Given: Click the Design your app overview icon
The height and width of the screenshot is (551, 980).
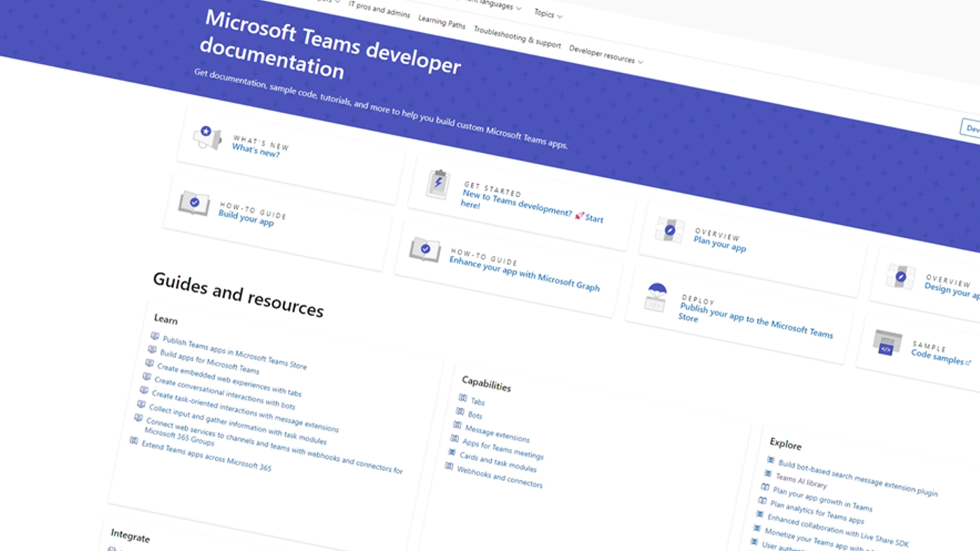Looking at the screenshot, I should pos(900,276).
